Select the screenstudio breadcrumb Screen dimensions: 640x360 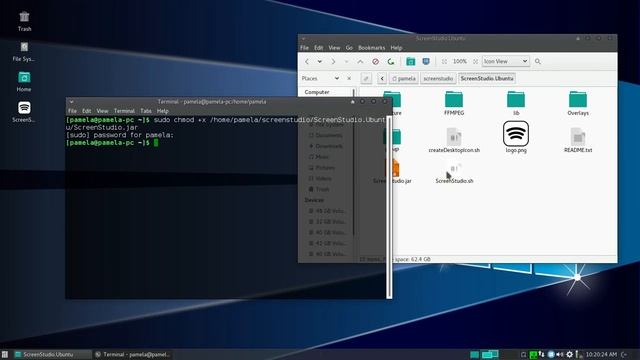[x=438, y=78]
